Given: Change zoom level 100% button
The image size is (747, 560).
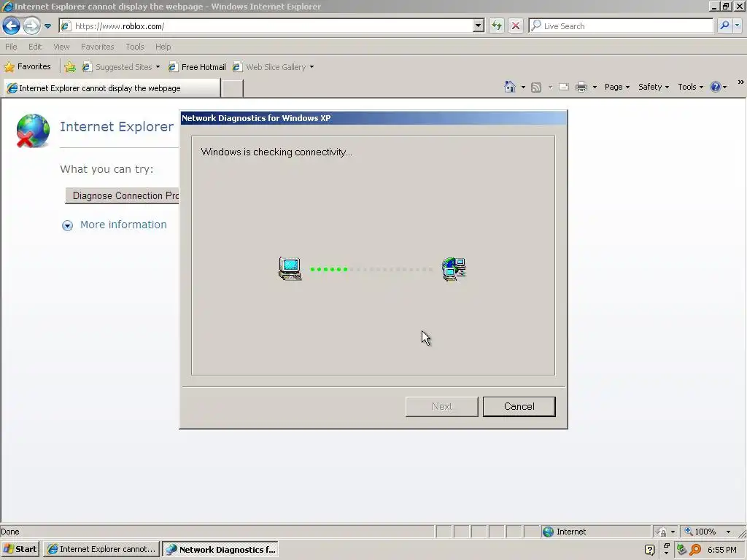Looking at the screenshot, I should point(700,532).
